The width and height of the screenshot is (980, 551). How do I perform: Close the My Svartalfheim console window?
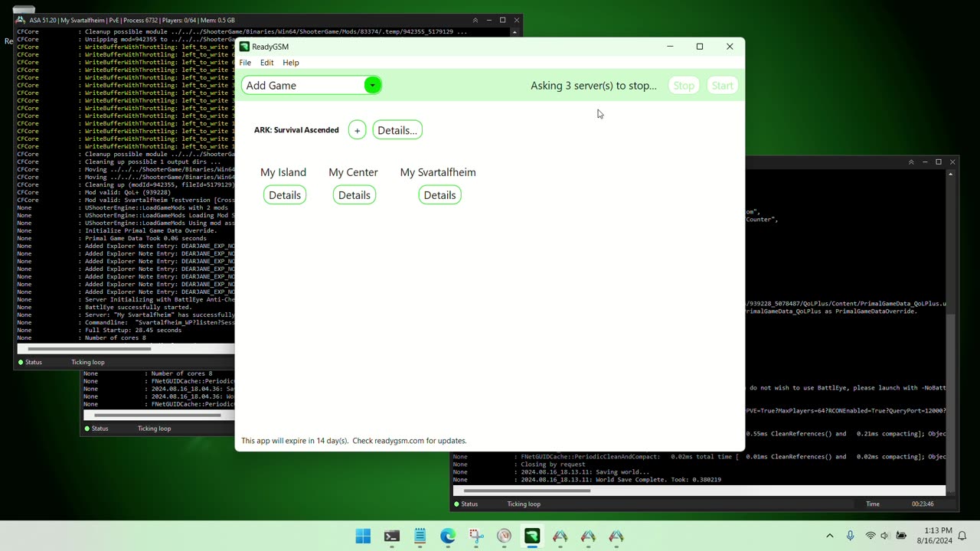517,20
